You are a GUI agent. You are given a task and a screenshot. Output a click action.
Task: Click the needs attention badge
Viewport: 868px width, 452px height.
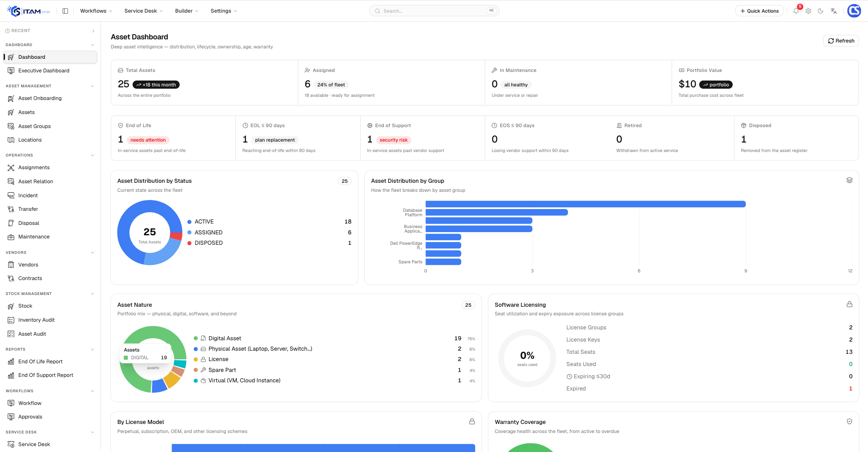pos(148,140)
